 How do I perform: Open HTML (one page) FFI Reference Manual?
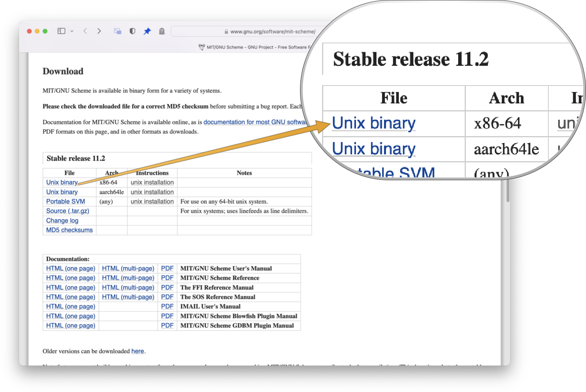[x=71, y=287]
